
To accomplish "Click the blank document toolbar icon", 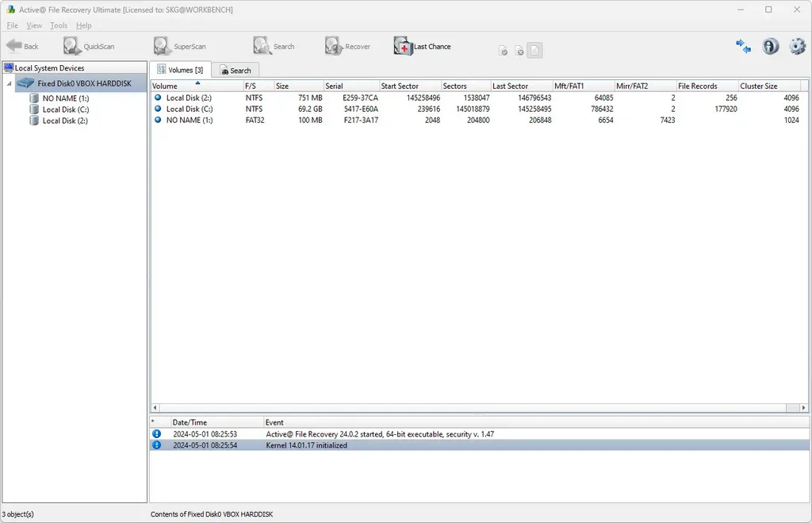I will tap(535, 50).
